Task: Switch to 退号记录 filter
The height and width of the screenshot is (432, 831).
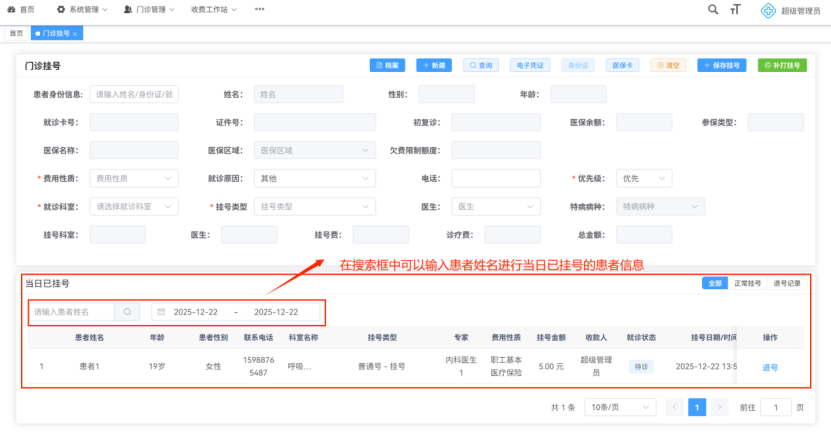Action: coord(786,283)
